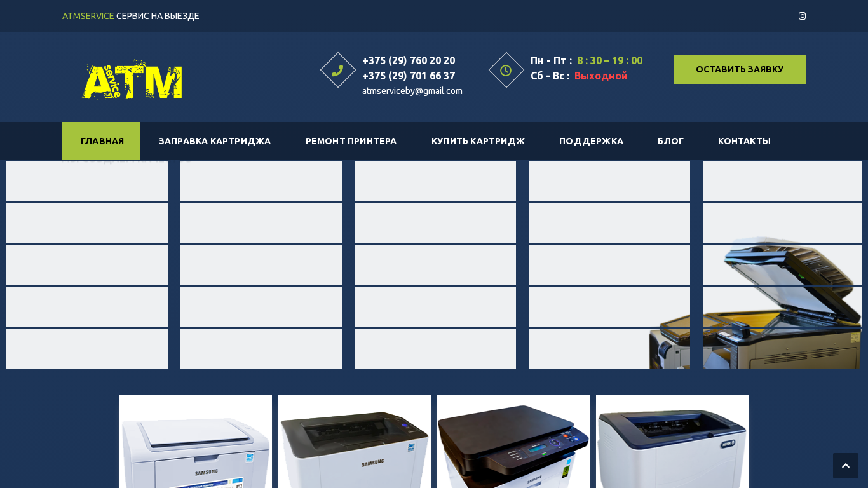Open the Instagram icon link
The image size is (868, 488).
click(802, 16)
